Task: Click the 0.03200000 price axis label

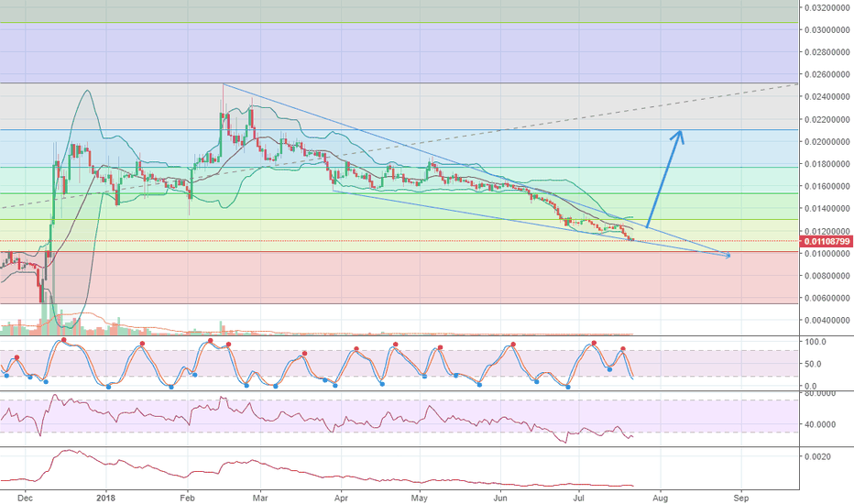Action: pos(827,7)
